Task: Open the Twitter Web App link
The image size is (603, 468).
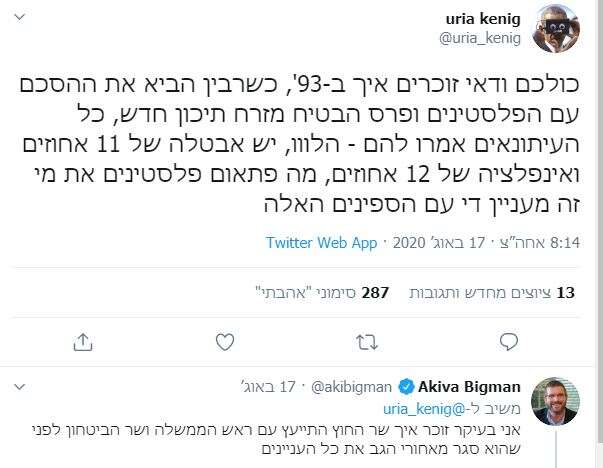Action: tap(321, 242)
